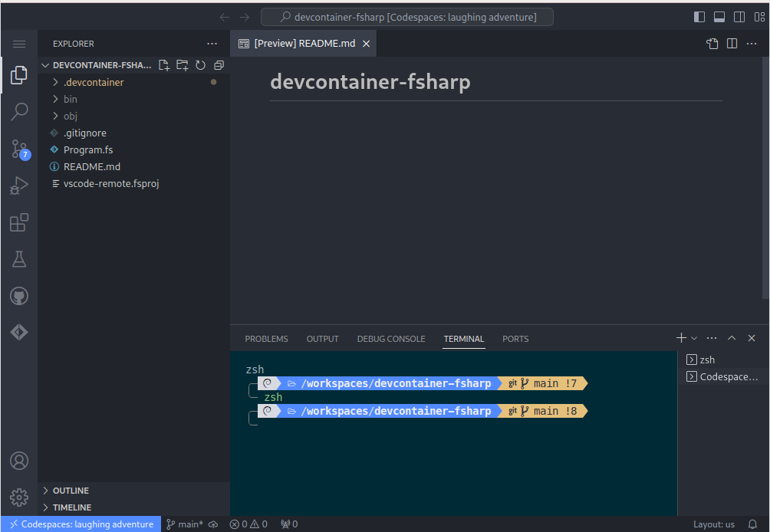Switch to the PORTS tab
This screenshot has width=770, height=532.
click(x=515, y=339)
